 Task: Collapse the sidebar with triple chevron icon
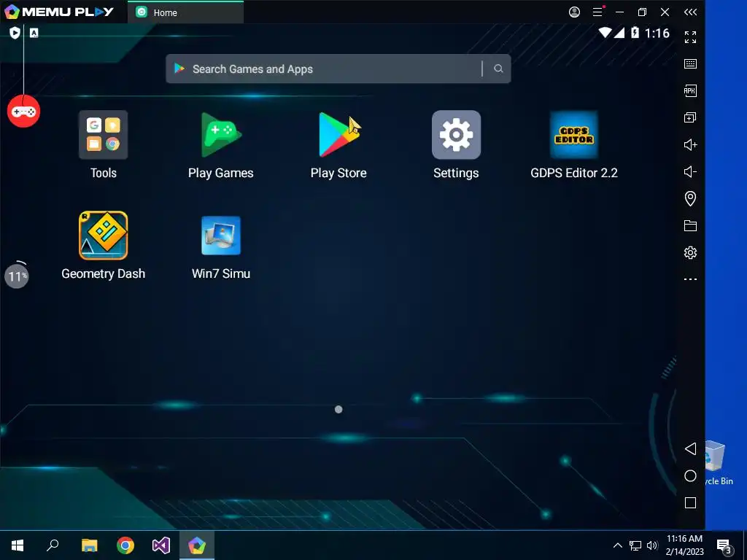coord(690,12)
